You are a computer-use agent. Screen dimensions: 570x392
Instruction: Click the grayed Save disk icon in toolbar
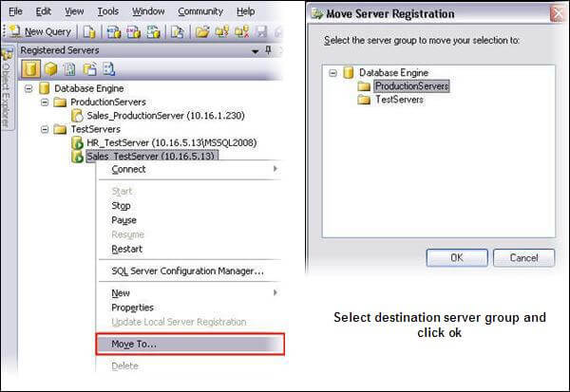(261, 31)
